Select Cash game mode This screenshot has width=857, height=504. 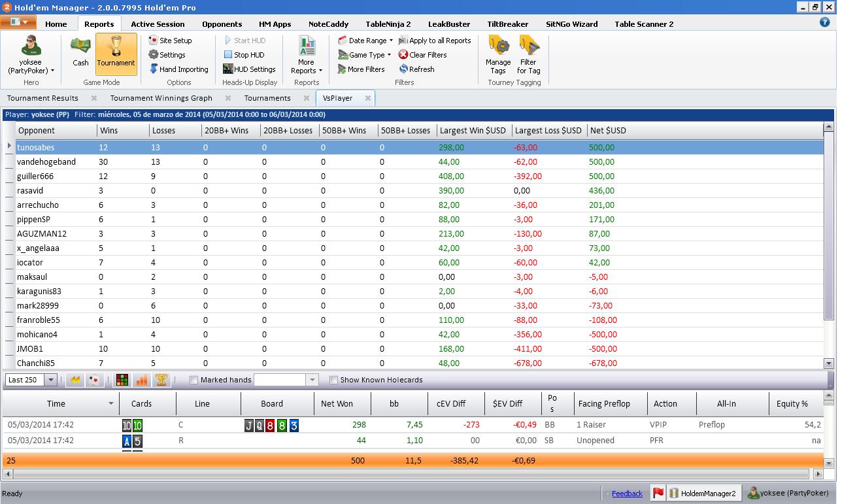[81, 54]
